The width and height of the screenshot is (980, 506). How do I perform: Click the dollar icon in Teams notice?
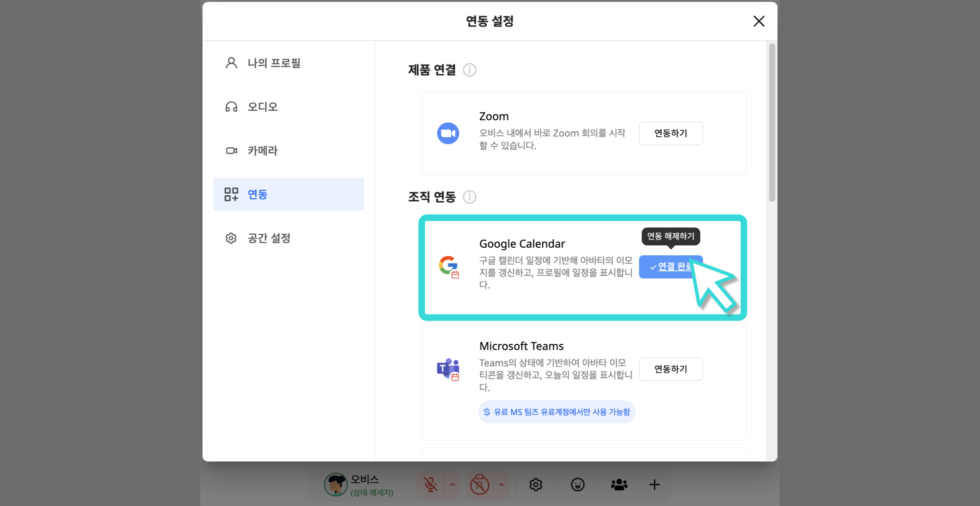point(487,412)
